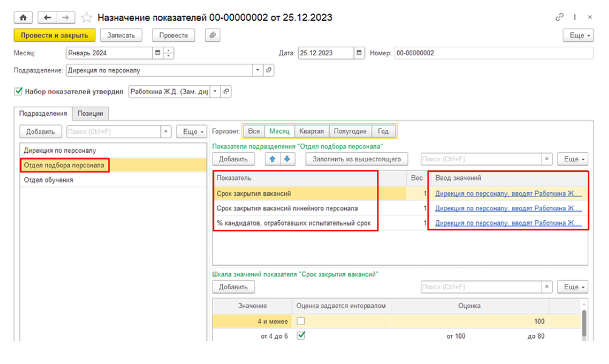This screenshot has width=609, height=364.
Task: Move indicator up with blue arrow
Action: coord(273,160)
